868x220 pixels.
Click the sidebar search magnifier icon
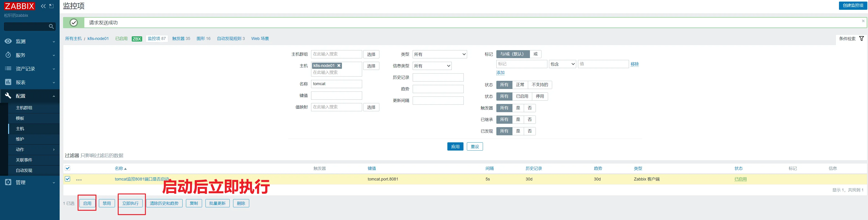coord(51,26)
